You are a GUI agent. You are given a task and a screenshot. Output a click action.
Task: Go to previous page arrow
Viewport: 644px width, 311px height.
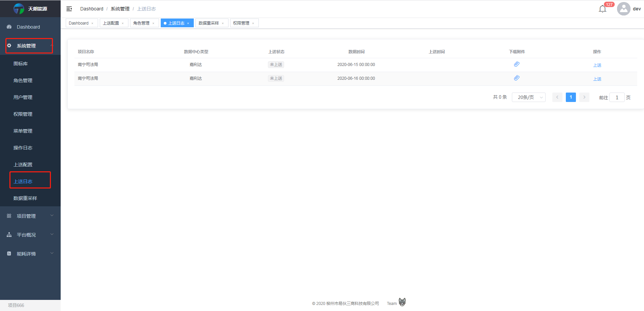[557, 97]
